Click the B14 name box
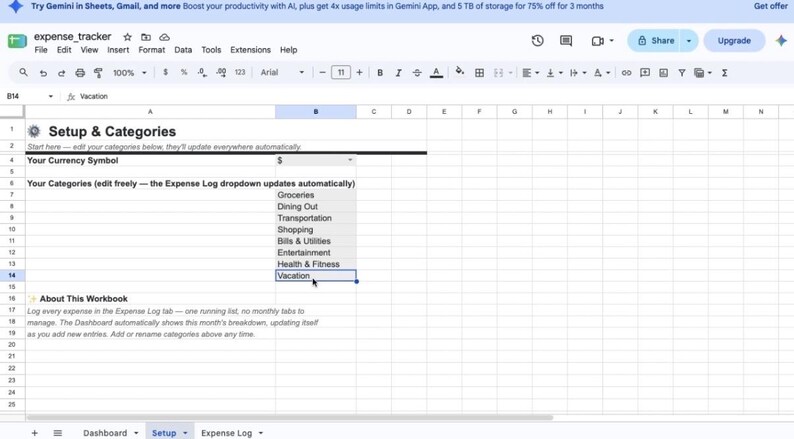The height and width of the screenshot is (439, 794). tap(29, 96)
